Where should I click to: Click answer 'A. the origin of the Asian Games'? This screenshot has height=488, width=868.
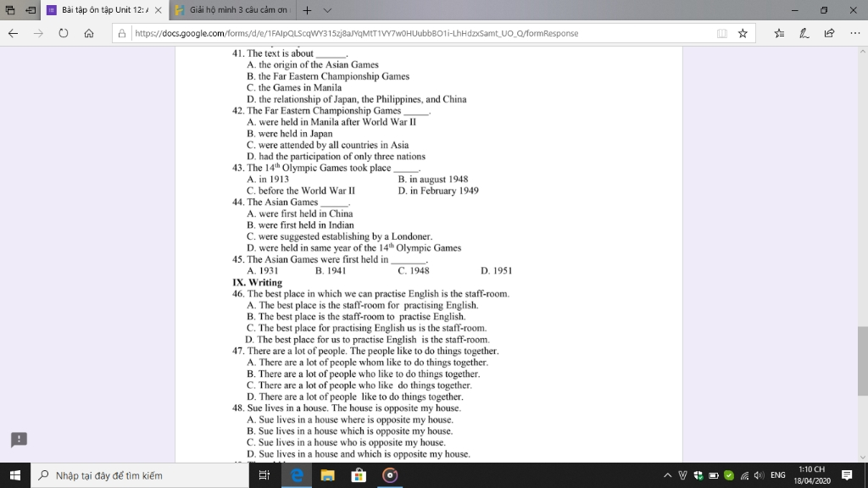[x=313, y=64]
